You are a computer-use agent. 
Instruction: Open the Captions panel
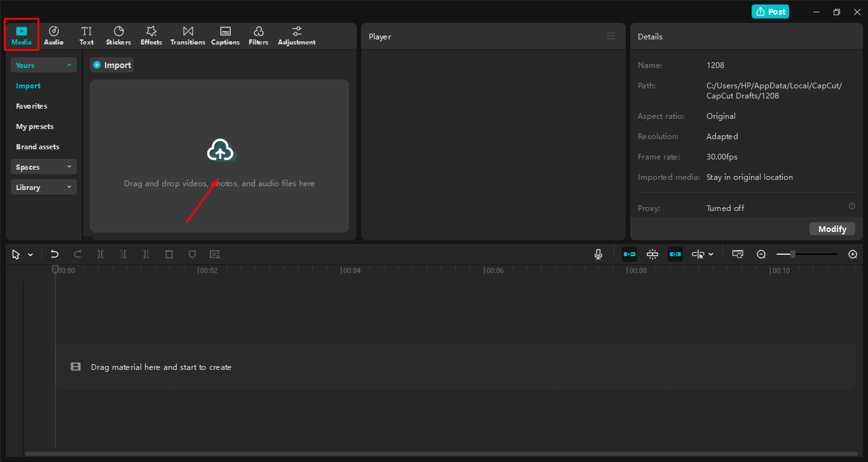225,35
